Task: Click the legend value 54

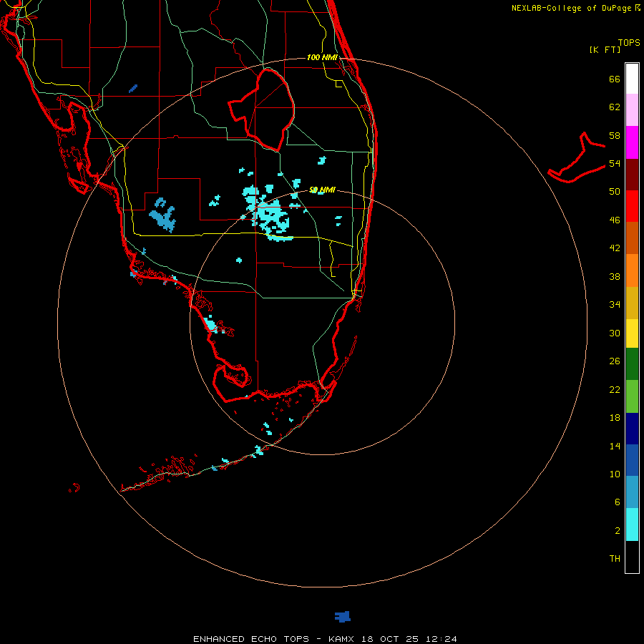Action: coord(615,163)
